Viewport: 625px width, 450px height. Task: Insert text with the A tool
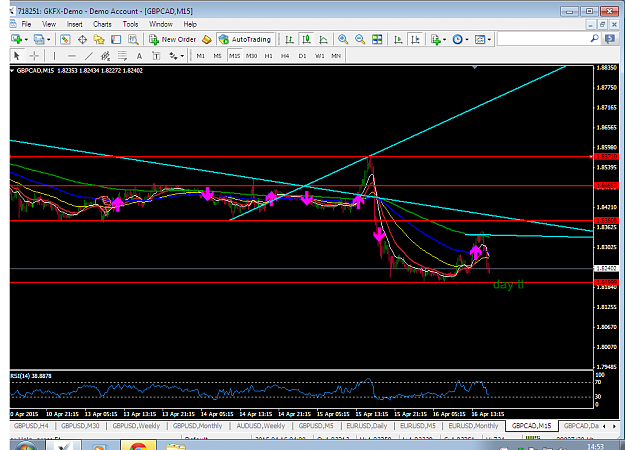point(139,56)
